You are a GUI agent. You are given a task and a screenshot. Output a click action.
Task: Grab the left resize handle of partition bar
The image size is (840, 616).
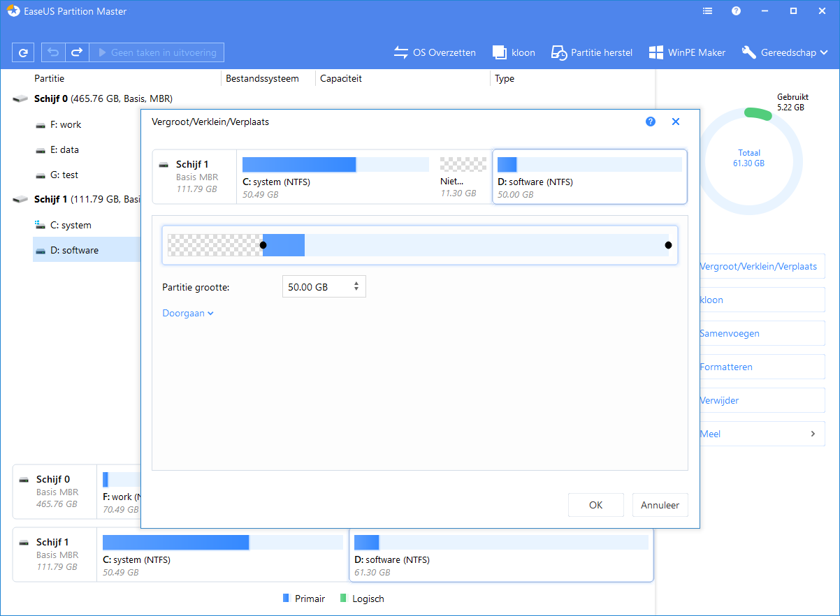[263, 245]
